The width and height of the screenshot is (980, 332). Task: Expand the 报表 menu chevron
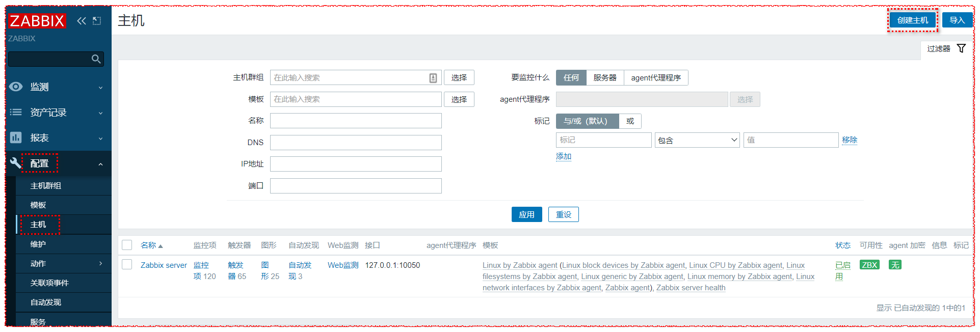100,139
